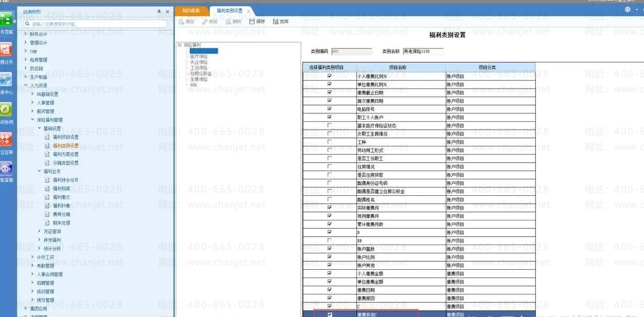Expand the 财务会计 tree node
Screen dimensions: 644x317
[26, 34]
